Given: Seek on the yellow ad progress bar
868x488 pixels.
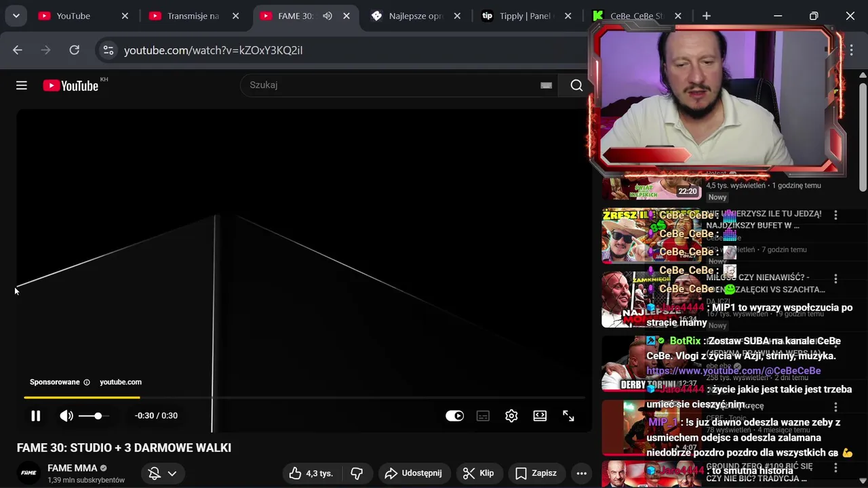Looking at the screenshot, I should (x=304, y=397).
